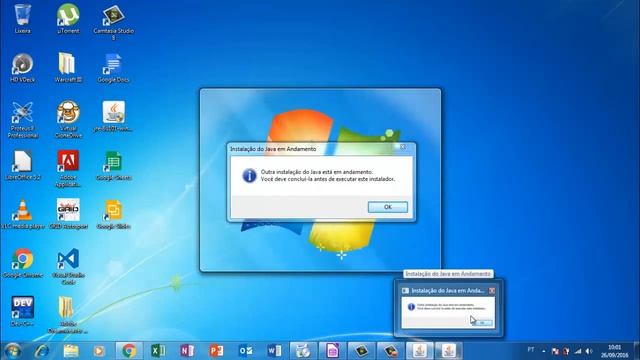Show hidden tray icons arrow
The width and height of the screenshot is (640, 360).
click(x=543, y=351)
